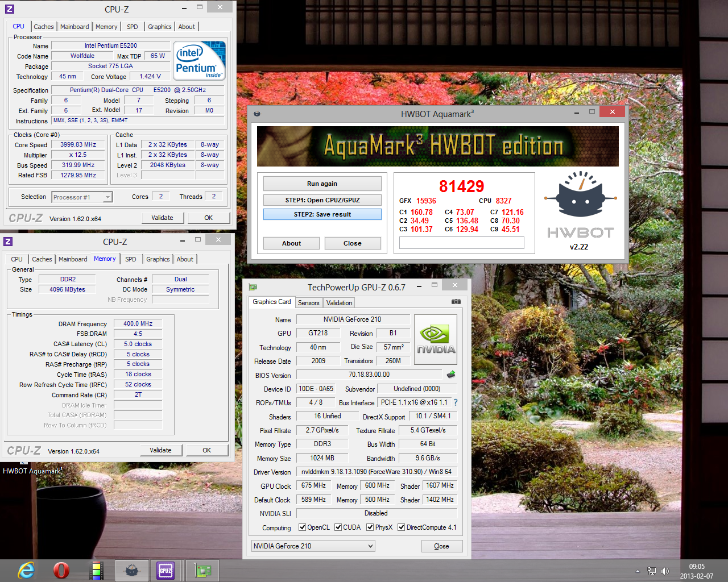
Task: Click the Core Speed value 3999.83 MHz
Action: tap(78, 145)
